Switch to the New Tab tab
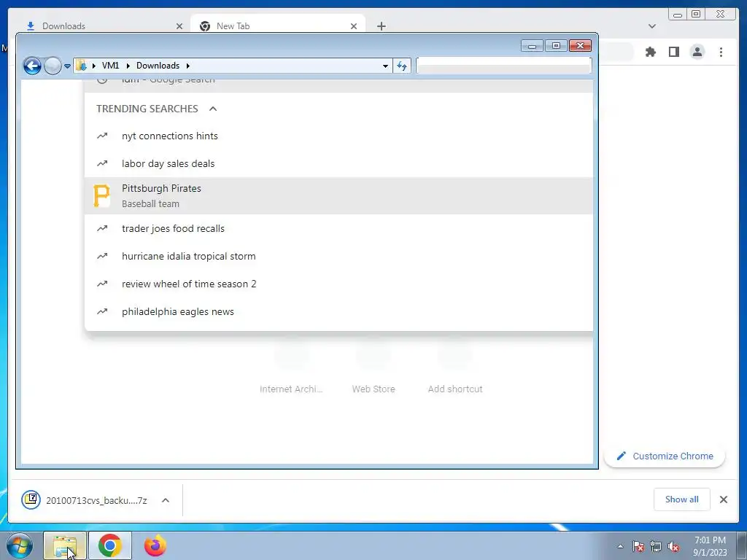The width and height of the screenshot is (747, 560). 279,26
